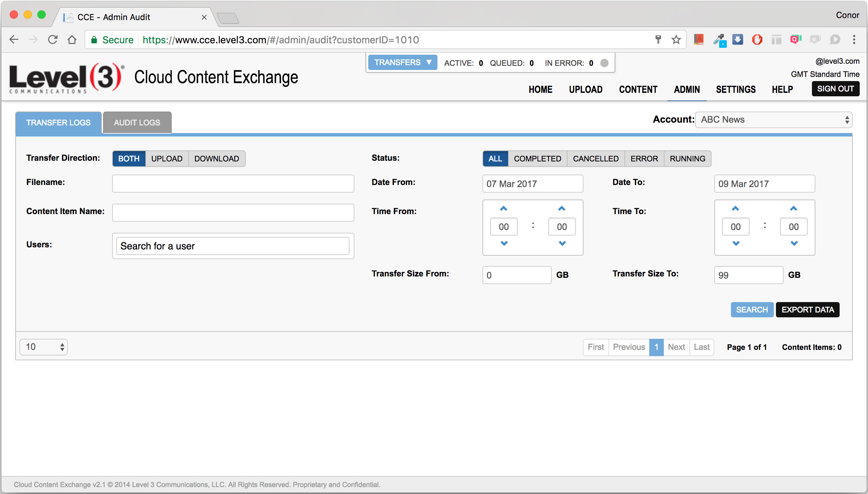This screenshot has height=494, width=868.
Task: Click the SIGN OUT button
Action: click(x=835, y=89)
